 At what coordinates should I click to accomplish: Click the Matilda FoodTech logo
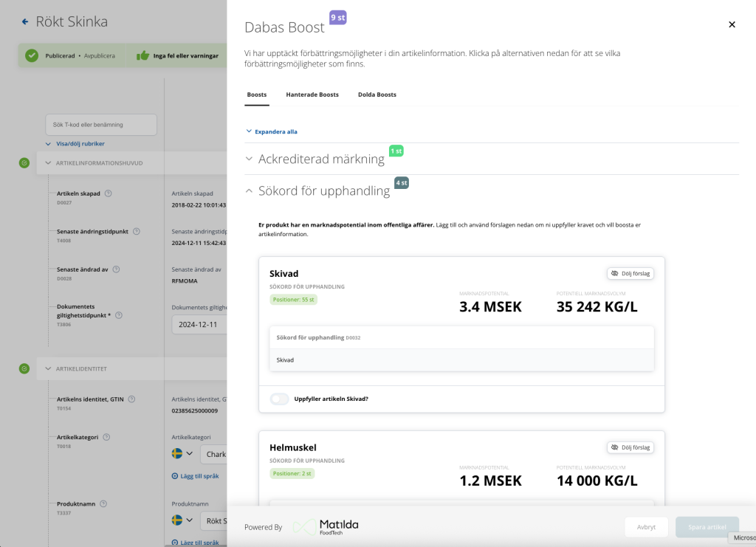326,526
